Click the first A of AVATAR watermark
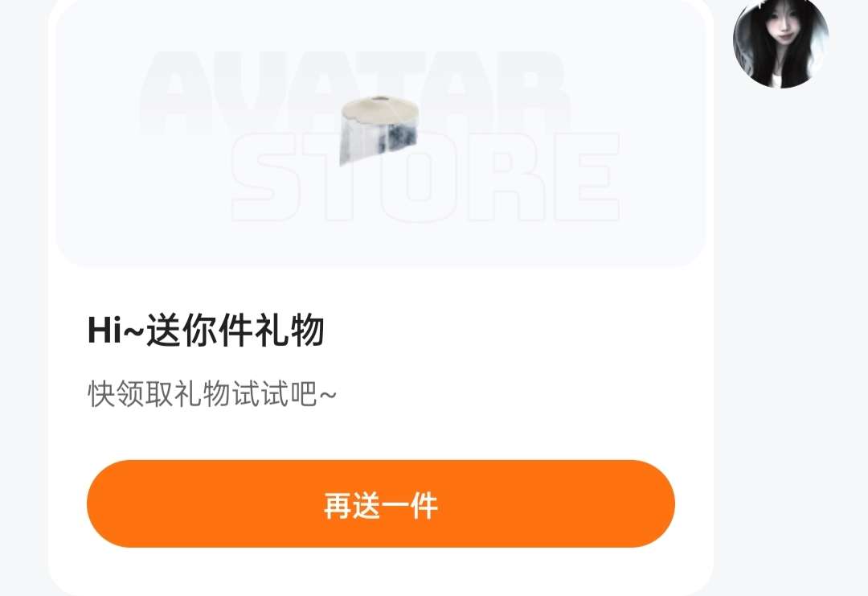Viewport: 868px width, 596px height. point(178,93)
